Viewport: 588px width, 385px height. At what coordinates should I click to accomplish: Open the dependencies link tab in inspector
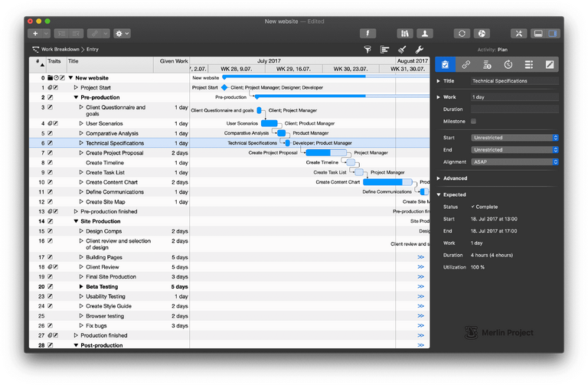pos(466,64)
